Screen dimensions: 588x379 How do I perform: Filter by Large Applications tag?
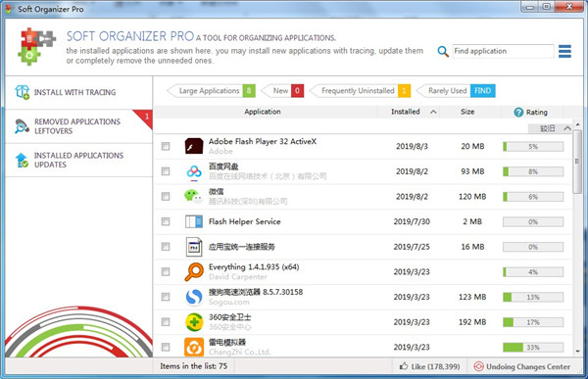pyautogui.click(x=211, y=91)
